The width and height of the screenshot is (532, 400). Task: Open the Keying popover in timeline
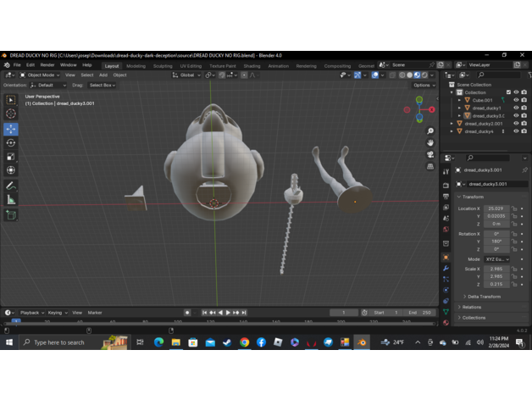56,313
